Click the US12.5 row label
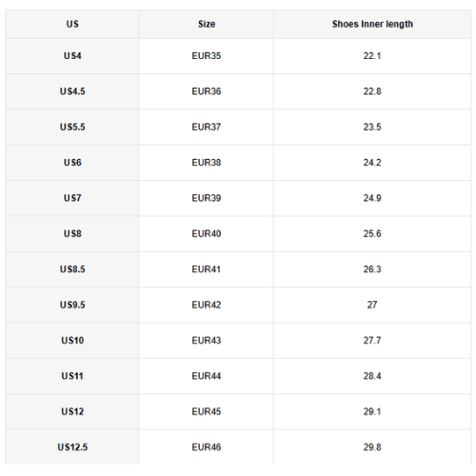The width and height of the screenshot is (476, 476). [x=72, y=447]
